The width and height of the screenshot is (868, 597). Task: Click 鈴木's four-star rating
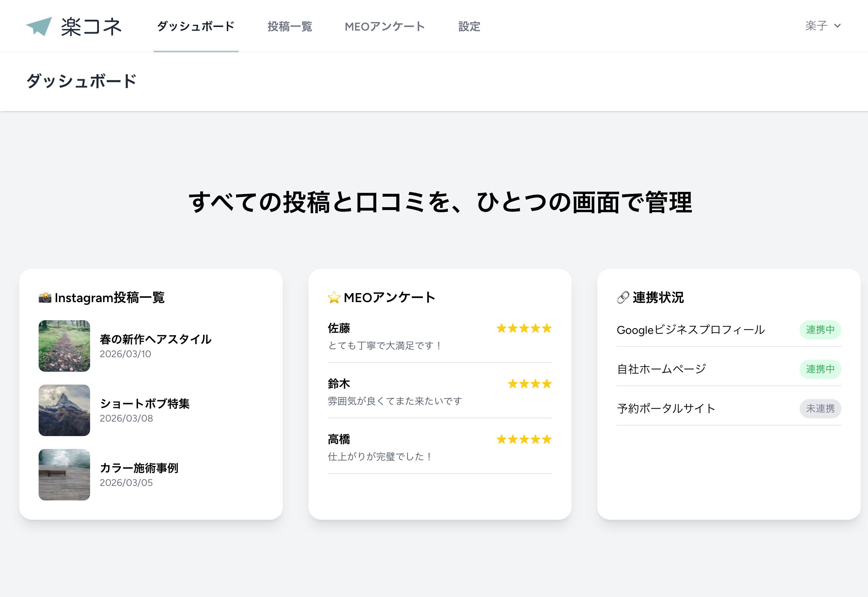pyautogui.click(x=529, y=384)
